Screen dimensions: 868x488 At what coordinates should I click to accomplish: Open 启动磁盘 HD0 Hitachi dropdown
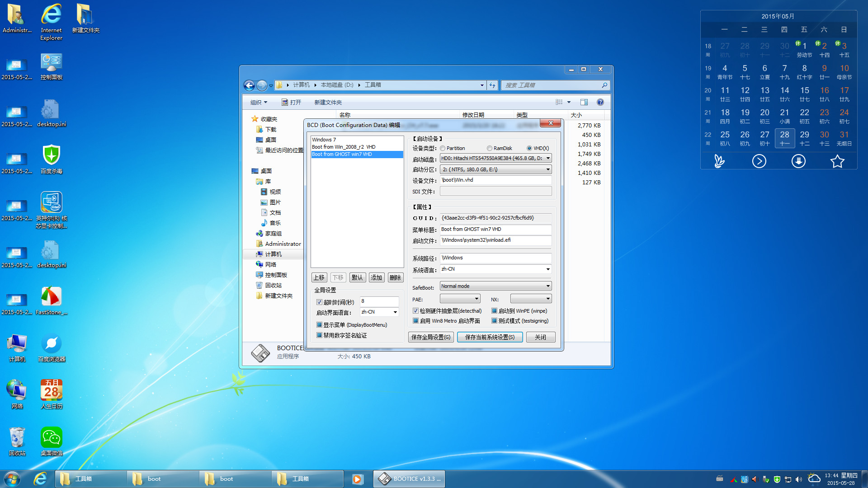[495, 158]
